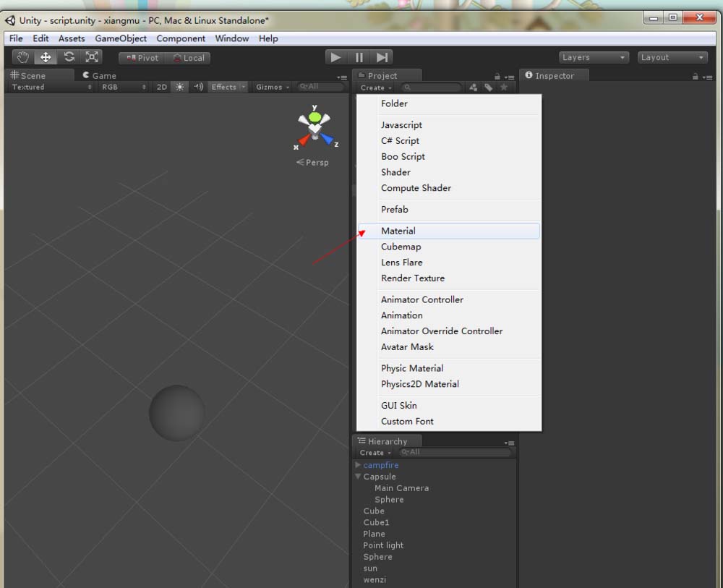Choose Physic Material menu entry
The image size is (723, 588).
[x=449, y=368]
